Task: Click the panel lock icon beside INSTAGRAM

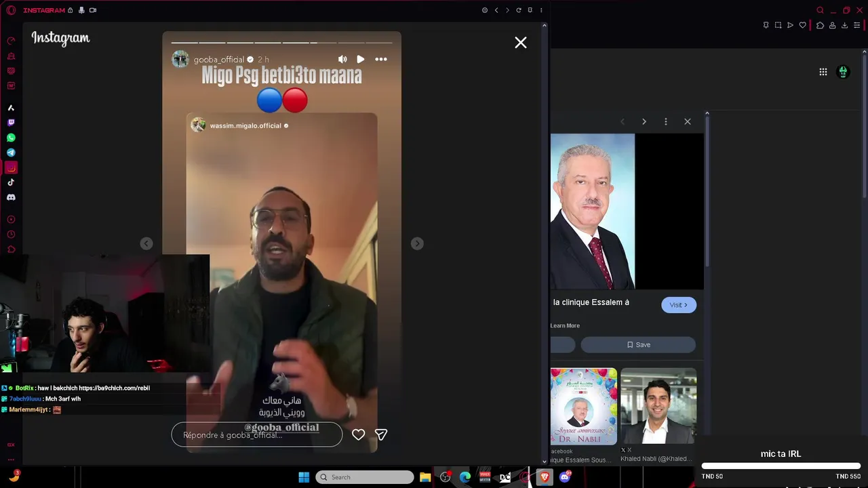Action: tap(71, 10)
